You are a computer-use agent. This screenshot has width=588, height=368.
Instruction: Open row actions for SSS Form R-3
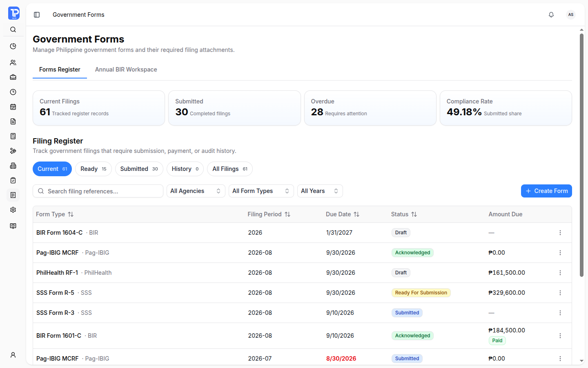560,313
